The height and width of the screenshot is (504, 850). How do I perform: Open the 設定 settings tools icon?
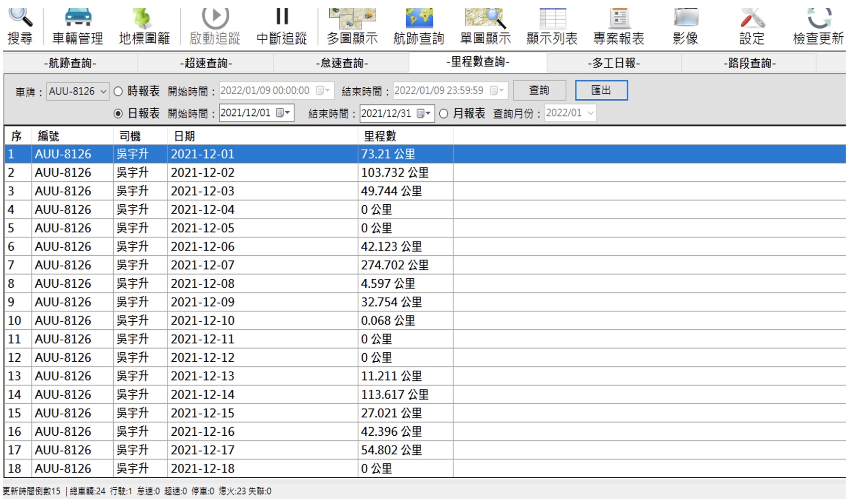tap(752, 26)
